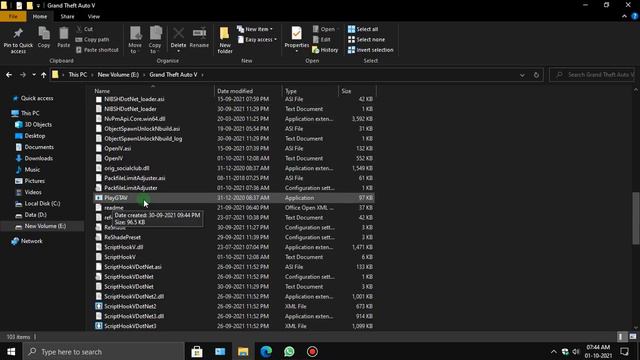The height and width of the screenshot is (360, 640).
Task: Switch to the View tab
Action: point(93,17)
